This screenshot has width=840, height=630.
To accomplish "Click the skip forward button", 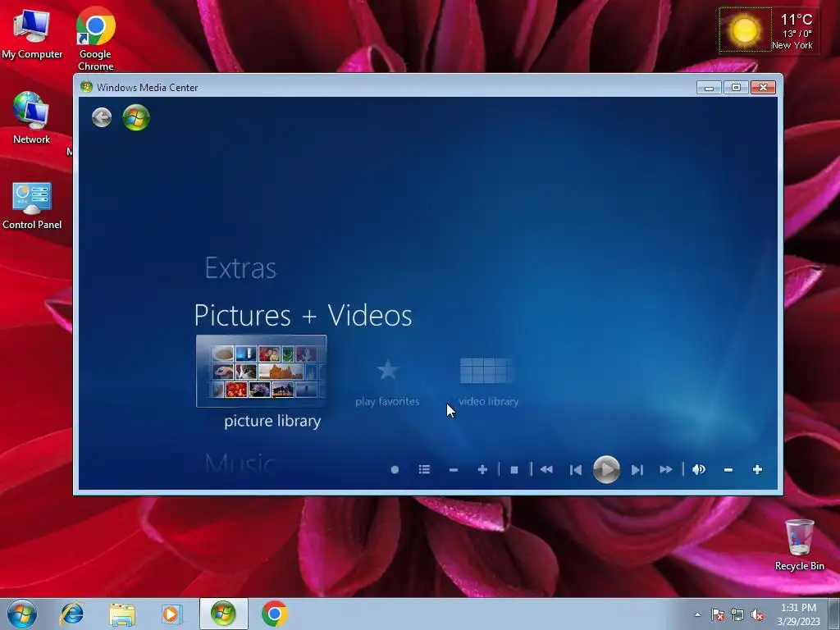I will click(x=637, y=470).
